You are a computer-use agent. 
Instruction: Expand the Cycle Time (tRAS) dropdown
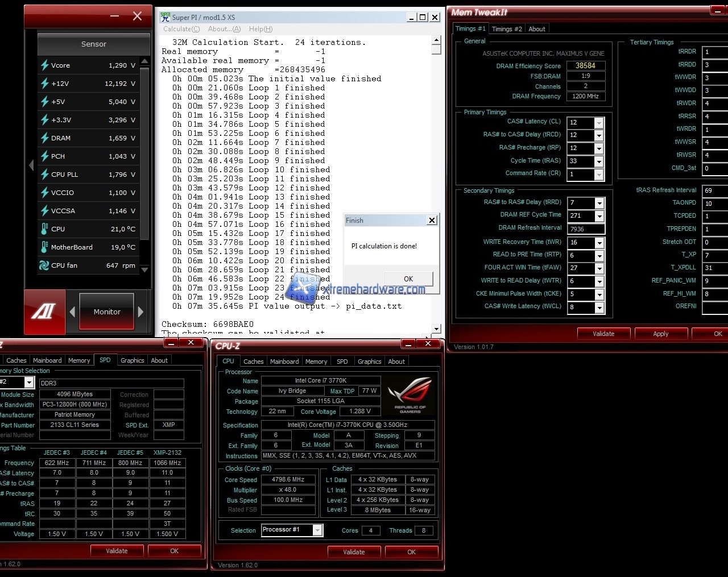(x=598, y=161)
